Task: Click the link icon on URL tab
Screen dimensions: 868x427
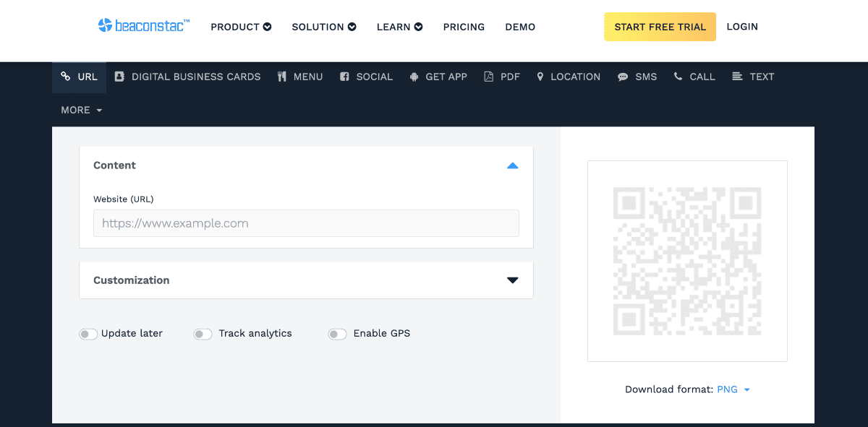Action: (x=66, y=77)
